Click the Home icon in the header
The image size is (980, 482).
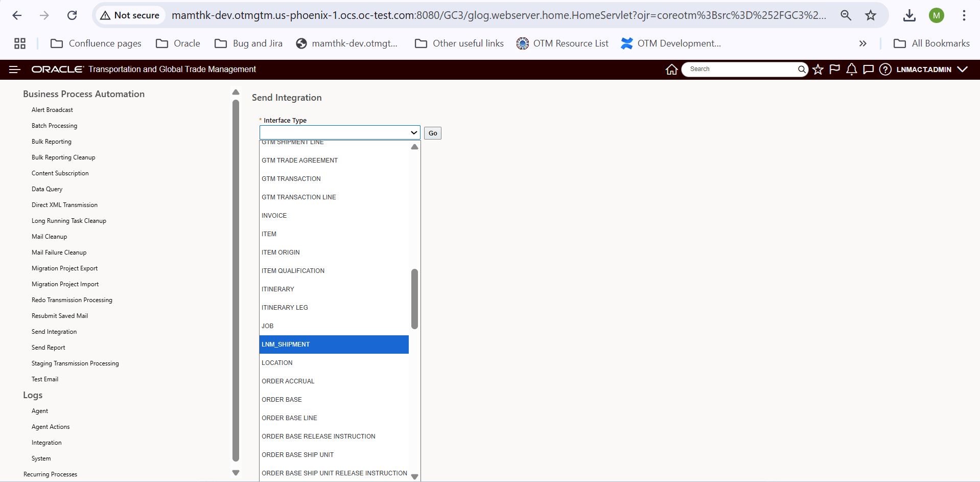pos(671,69)
